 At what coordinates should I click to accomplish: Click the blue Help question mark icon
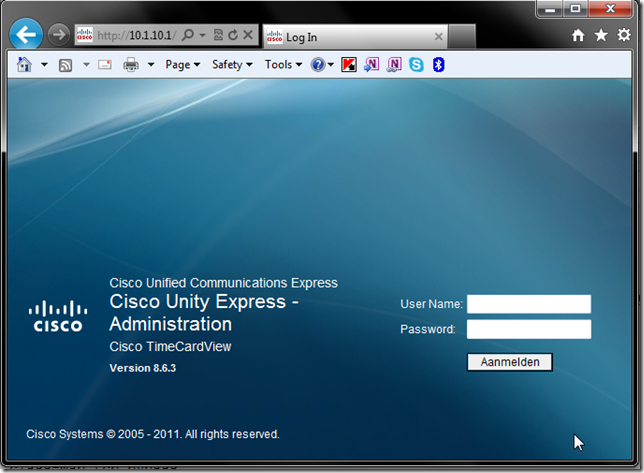318,64
